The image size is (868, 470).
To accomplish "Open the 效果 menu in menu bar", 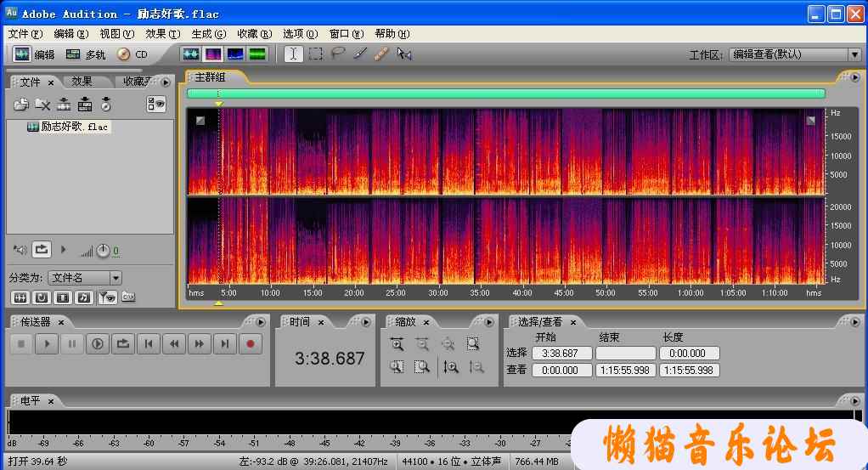I will pyautogui.click(x=163, y=34).
